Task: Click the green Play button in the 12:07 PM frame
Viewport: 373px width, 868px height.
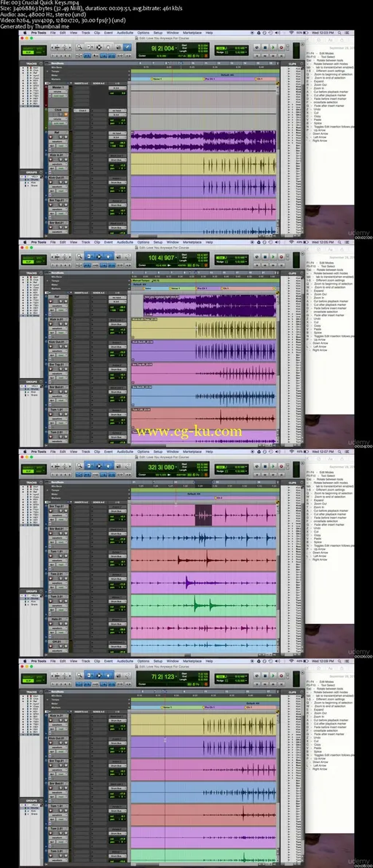Action: 273,465
